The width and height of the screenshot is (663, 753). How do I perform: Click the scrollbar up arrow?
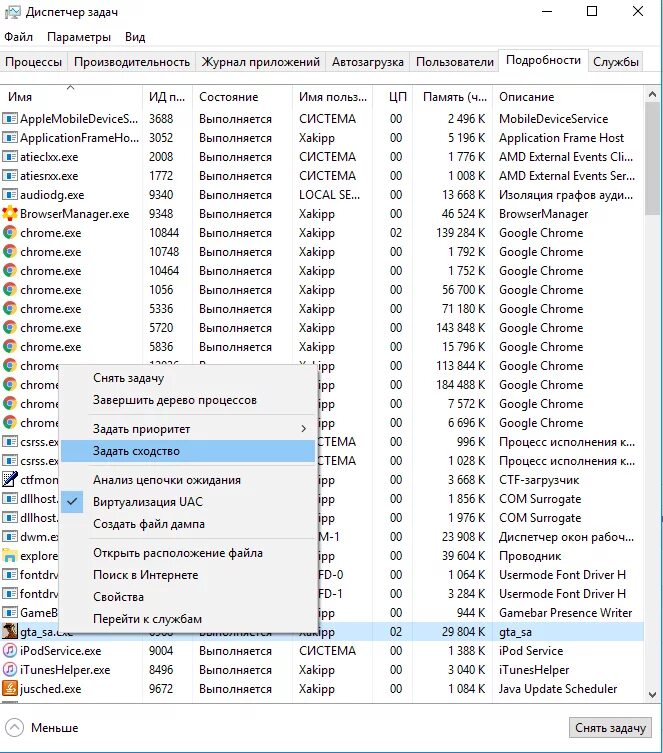(x=652, y=94)
